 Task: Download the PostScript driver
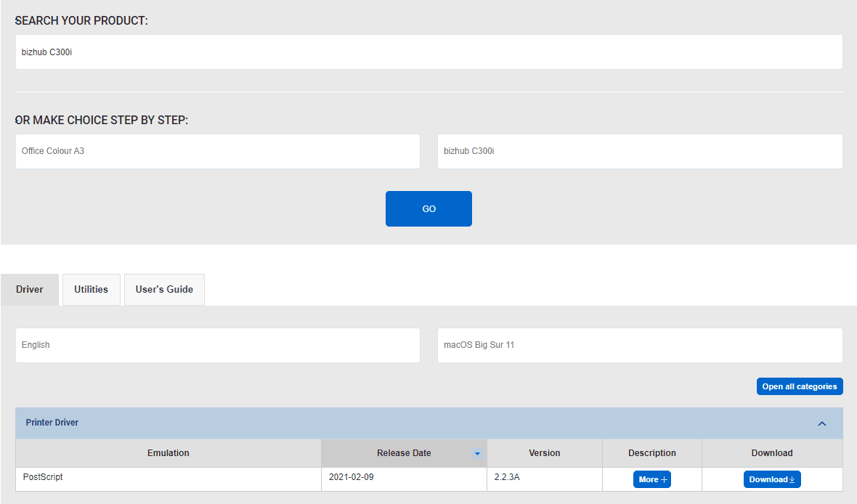(772, 479)
